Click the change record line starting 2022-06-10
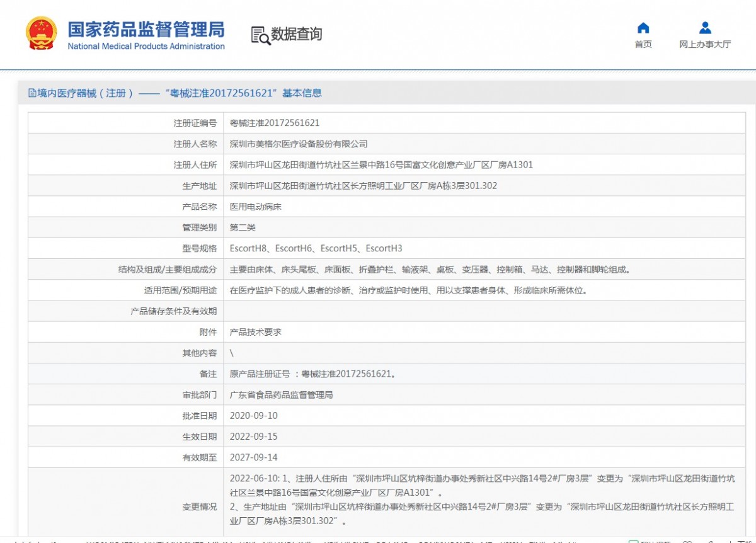The width and height of the screenshot is (756, 543). 483,486
